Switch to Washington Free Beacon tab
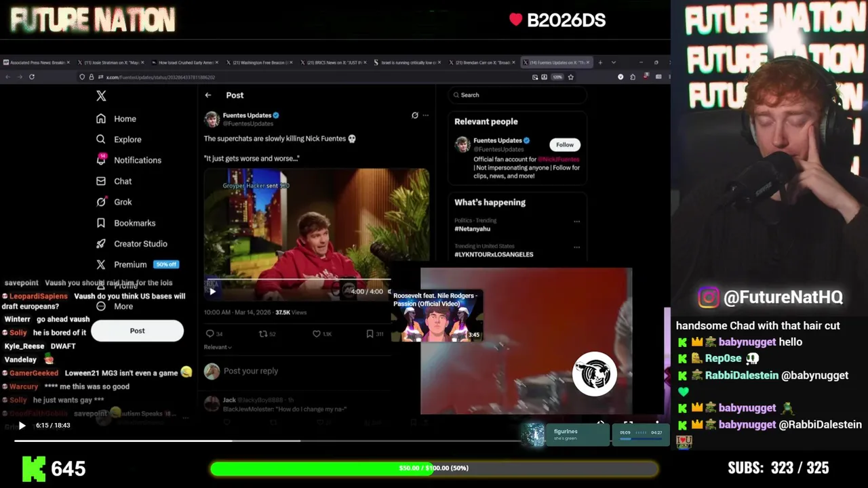Screen dimensions: 868x488 pos(260,62)
